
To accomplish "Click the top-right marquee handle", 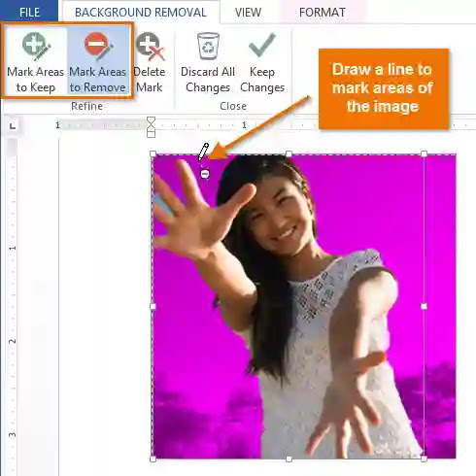I will pos(424,153).
